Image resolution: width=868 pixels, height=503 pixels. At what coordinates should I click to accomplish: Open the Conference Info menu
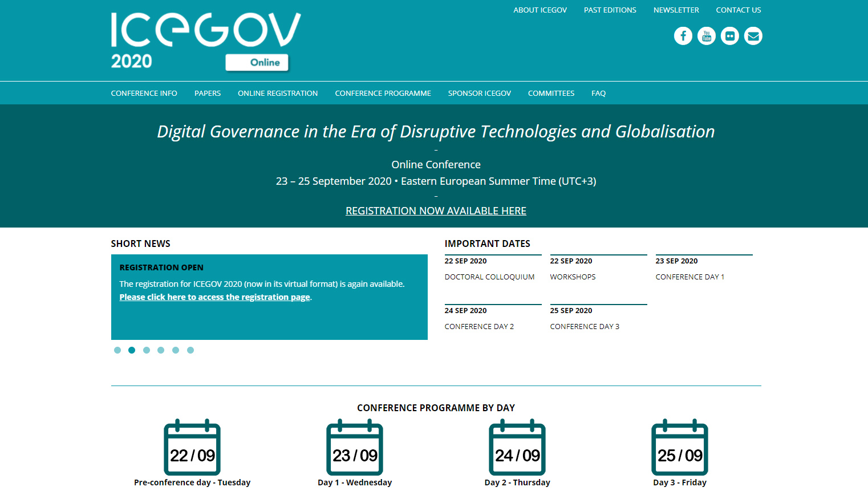pos(144,93)
